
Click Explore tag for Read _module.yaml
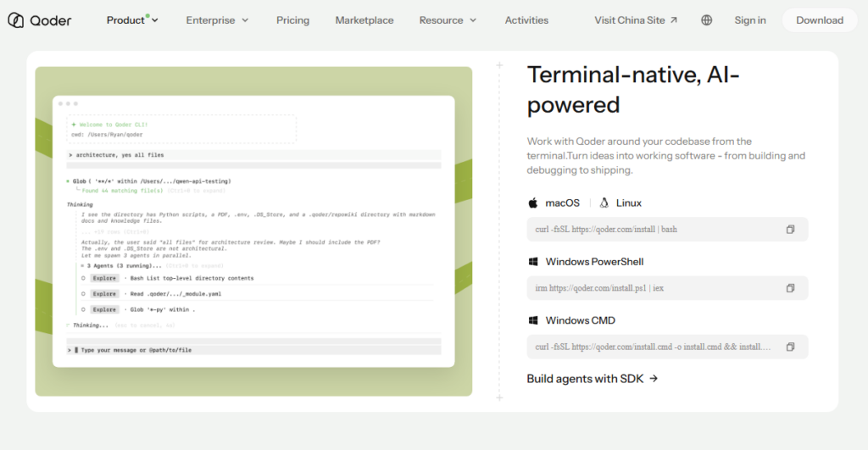(x=104, y=294)
